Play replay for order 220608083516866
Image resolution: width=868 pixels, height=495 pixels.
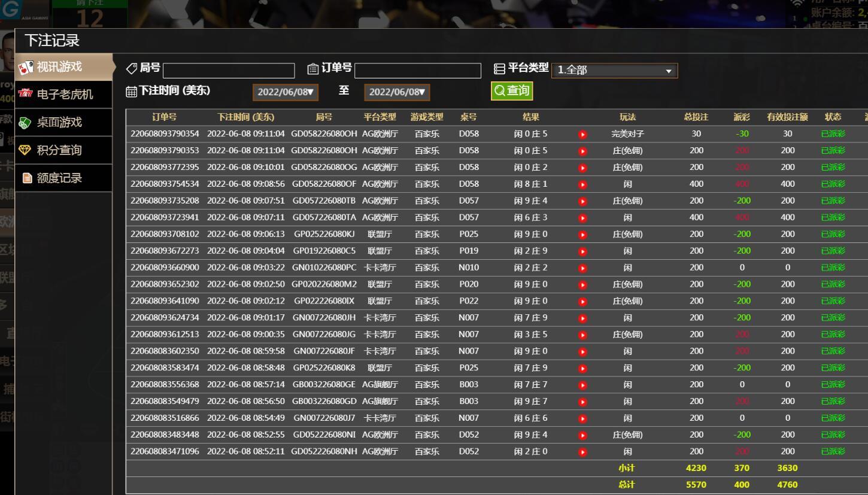pyautogui.click(x=582, y=418)
